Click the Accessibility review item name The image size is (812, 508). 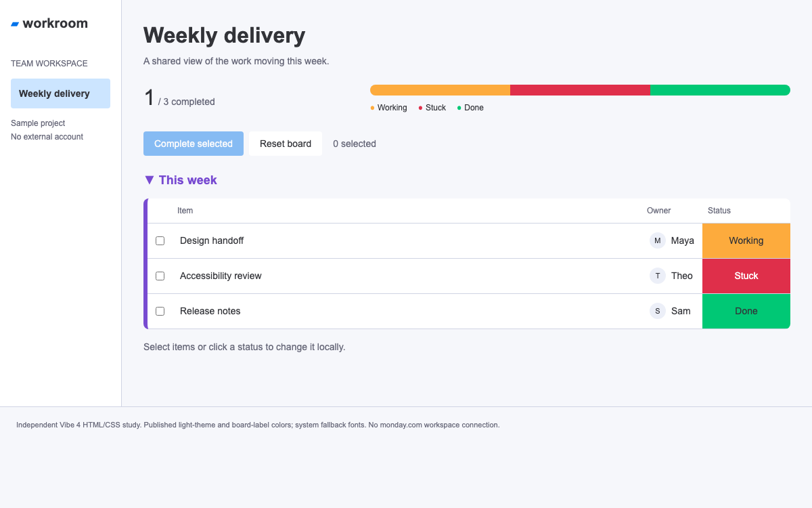click(221, 276)
